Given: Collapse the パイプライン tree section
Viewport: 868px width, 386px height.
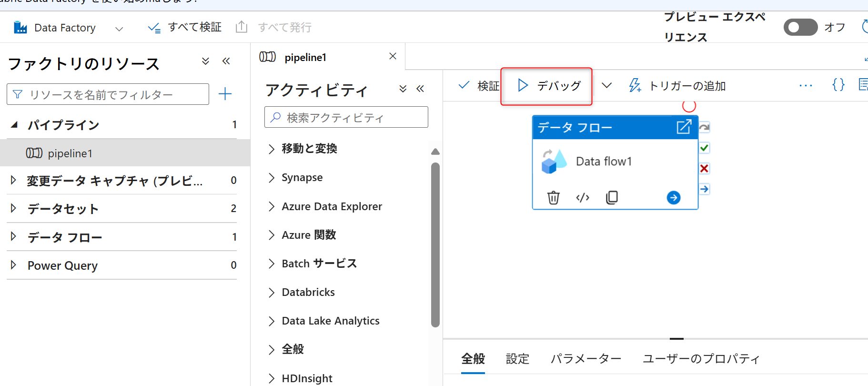Looking at the screenshot, I should [14, 125].
